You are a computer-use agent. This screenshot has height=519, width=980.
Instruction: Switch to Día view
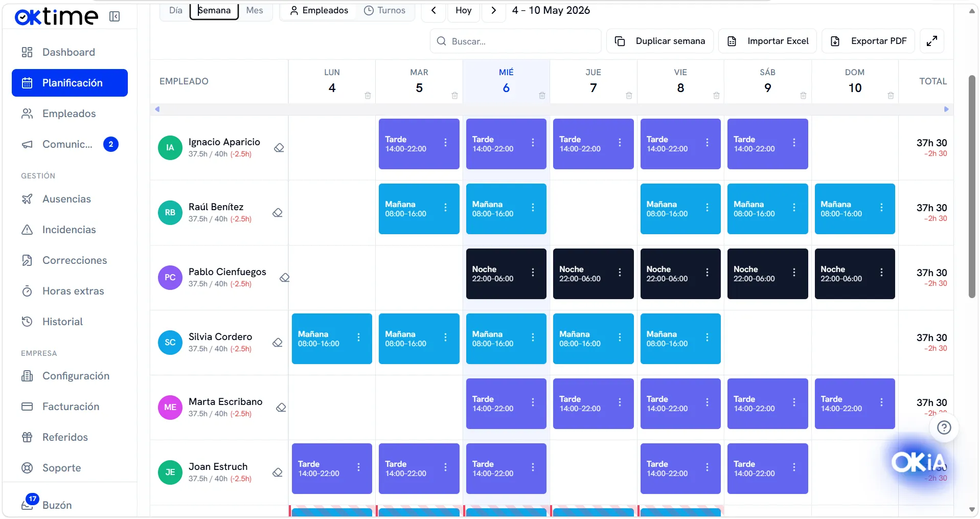[175, 10]
